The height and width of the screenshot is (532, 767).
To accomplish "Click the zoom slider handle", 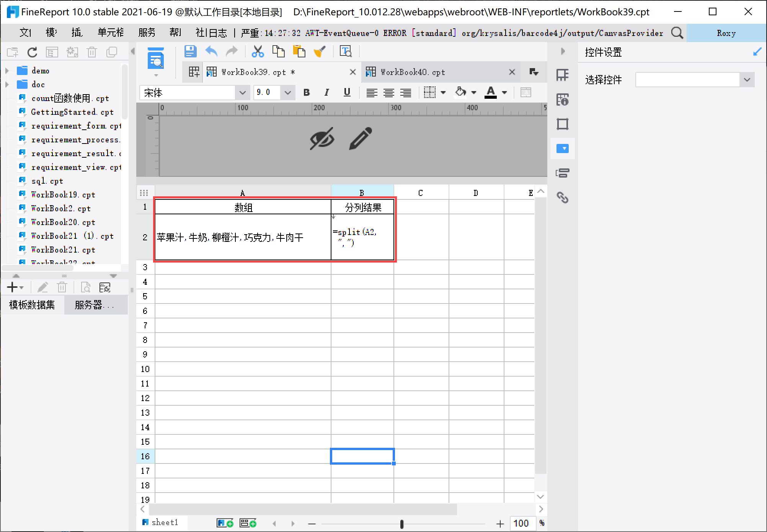I will (401, 524).
